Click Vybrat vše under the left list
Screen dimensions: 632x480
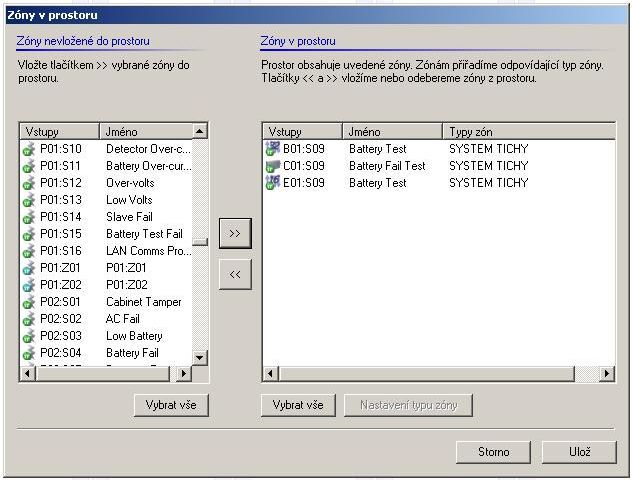[x=171, y=405]
